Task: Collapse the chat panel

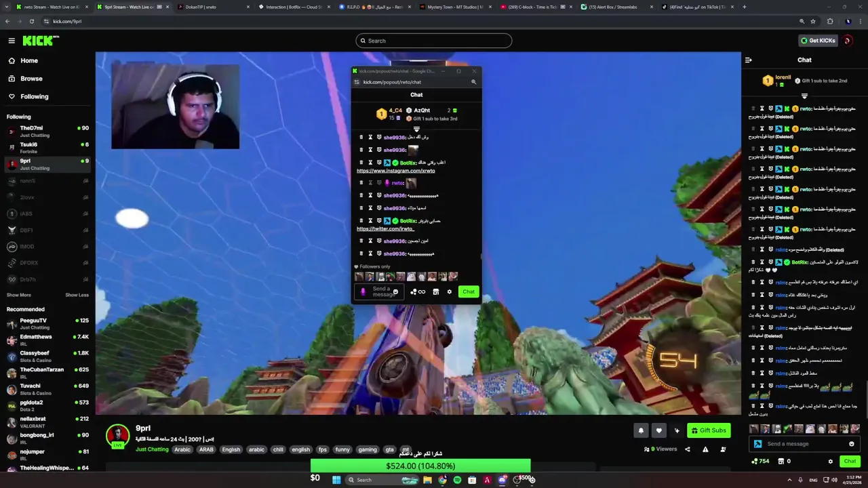Action: coord(749,60)
